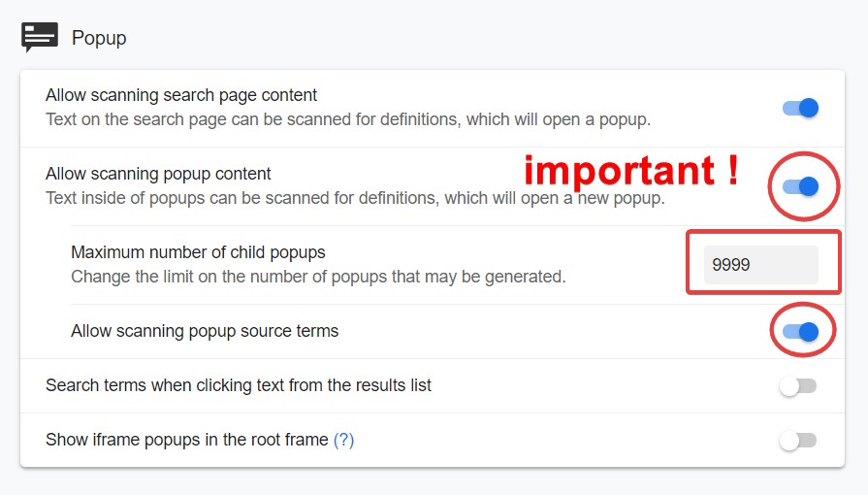Focus the maximum child popups number field
This screenshot has width=868, height=495.
click(760, 264)
